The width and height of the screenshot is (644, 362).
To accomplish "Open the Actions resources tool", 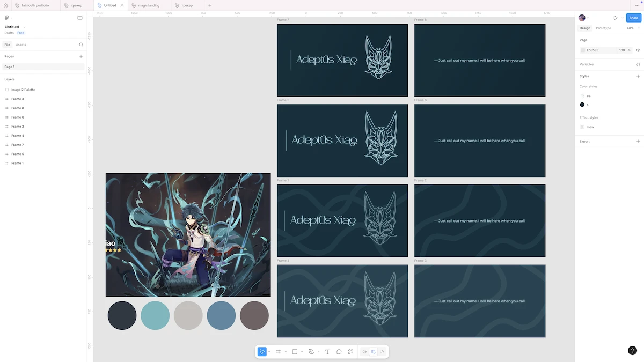I will click(x=350, y=352).
